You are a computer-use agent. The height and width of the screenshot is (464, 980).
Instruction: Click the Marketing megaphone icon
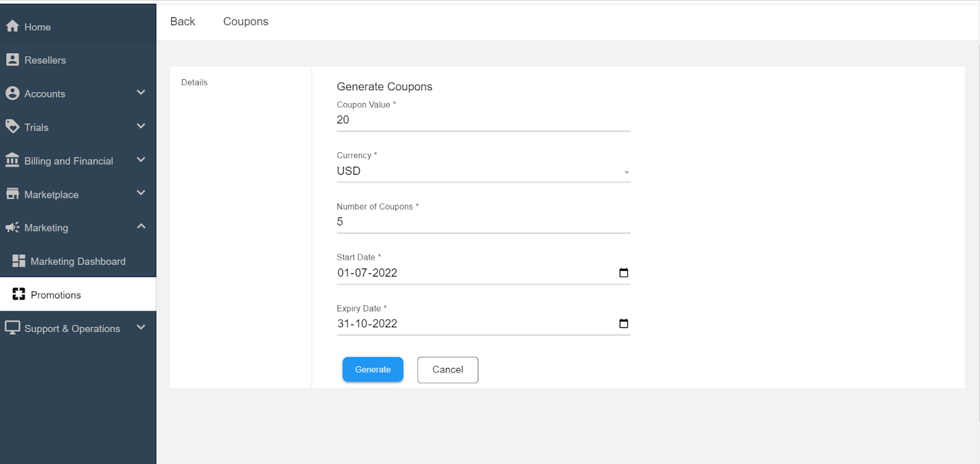point(12,227)
